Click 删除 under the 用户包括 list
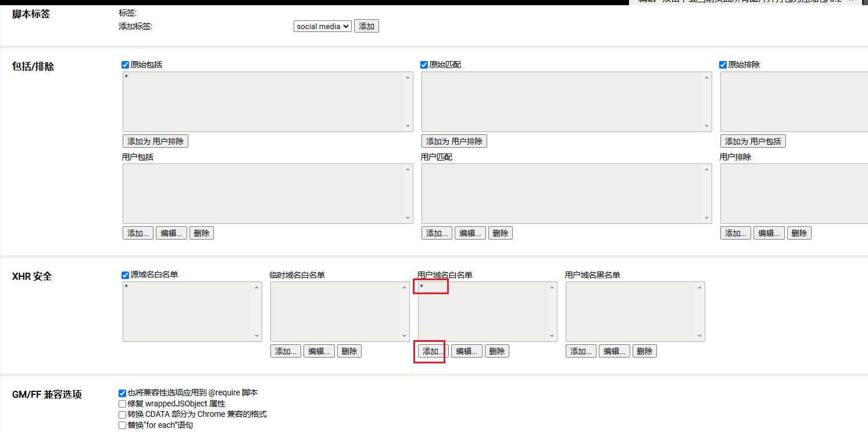 pyautogui.click(x=202, y=233)
